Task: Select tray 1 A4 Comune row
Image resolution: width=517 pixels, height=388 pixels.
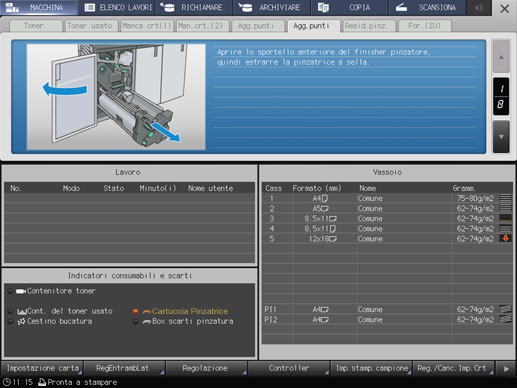Action: tap(387, 198)
